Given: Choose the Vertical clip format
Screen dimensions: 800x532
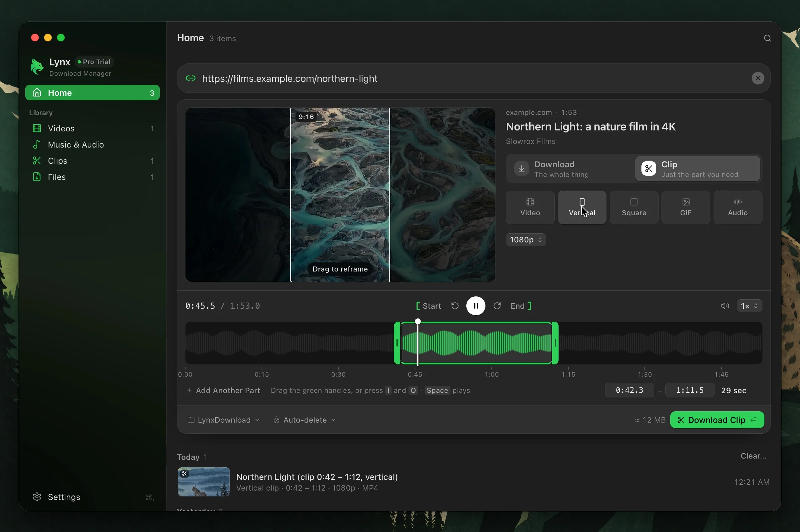Looking at the screenshot, I should (582, 207).
